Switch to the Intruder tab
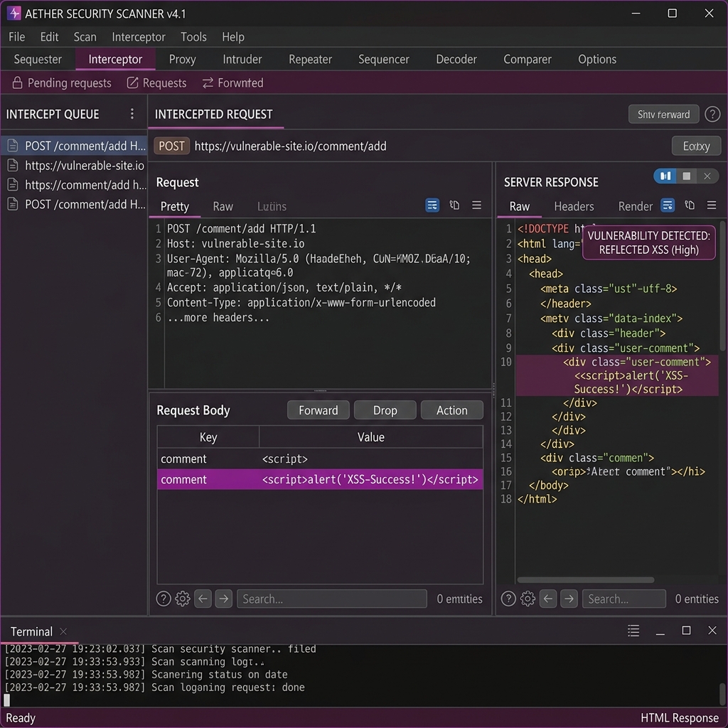 coord(242,60)
